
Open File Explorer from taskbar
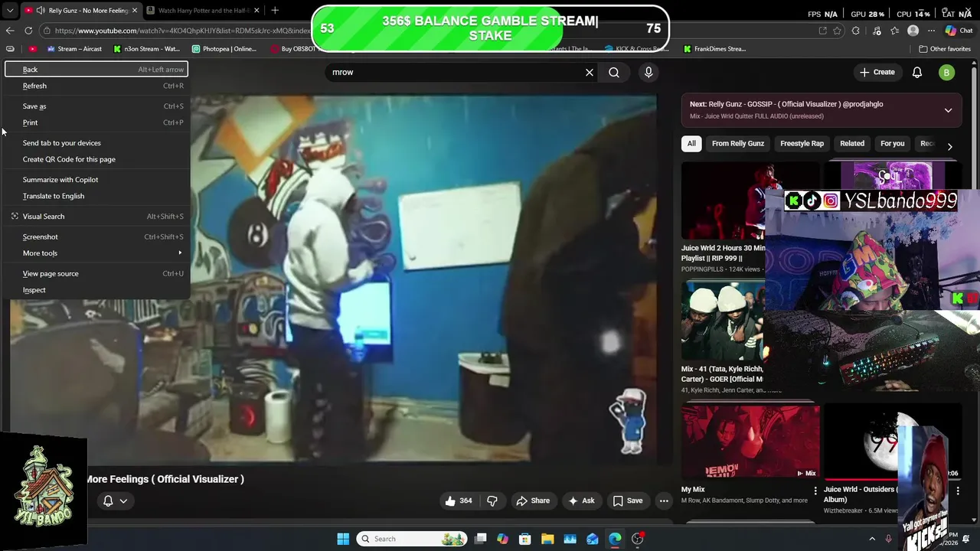click(x=547, y=539)
